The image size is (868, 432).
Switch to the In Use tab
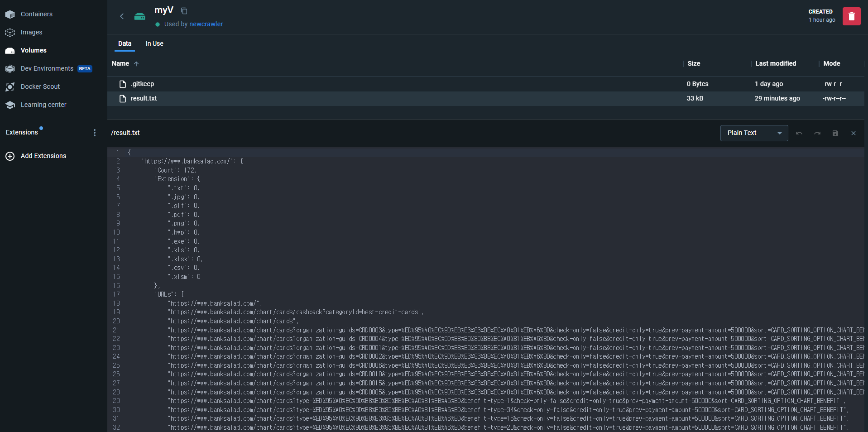pos(154,43)
